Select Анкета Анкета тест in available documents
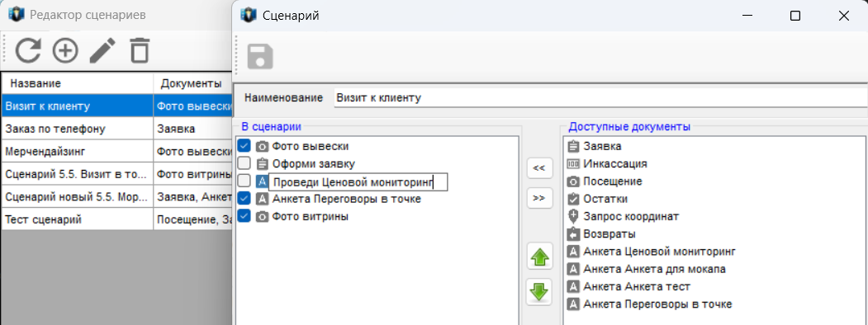The width and height of the screenshot is (868, 325). tap(637, 286)
